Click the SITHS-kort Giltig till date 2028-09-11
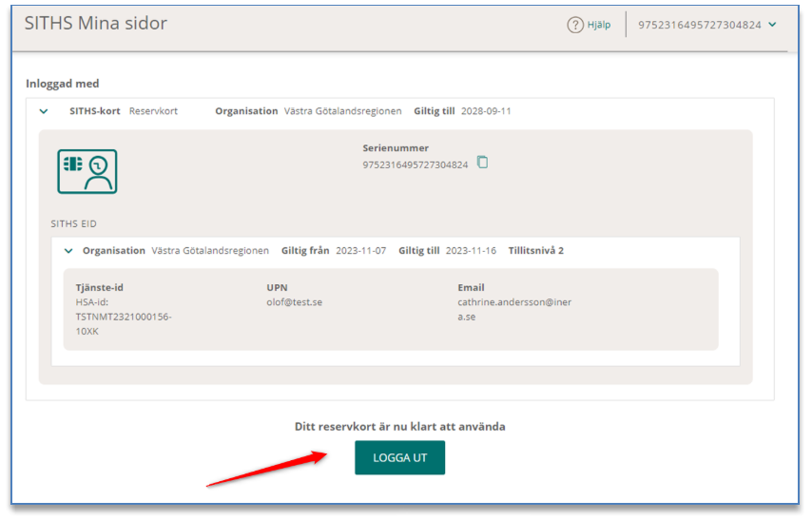Viewport: 812px width, 520px height. click(486, 111)
